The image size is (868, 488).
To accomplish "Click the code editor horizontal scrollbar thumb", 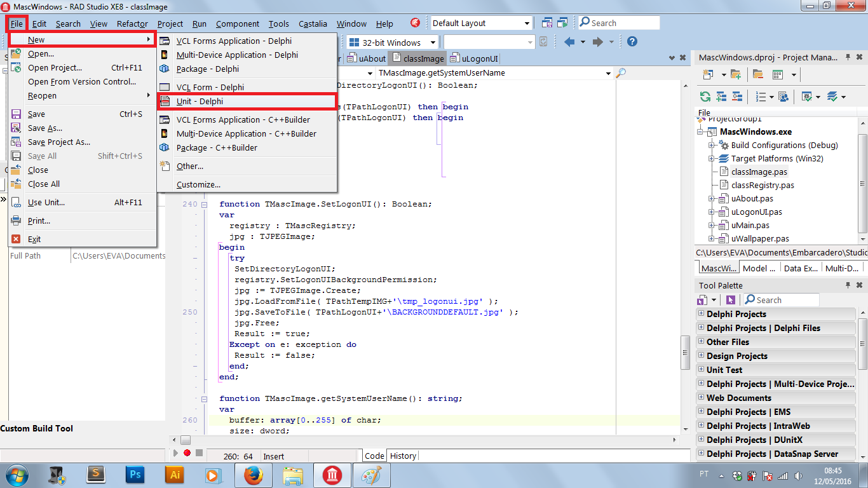I will tap(185, 440).
